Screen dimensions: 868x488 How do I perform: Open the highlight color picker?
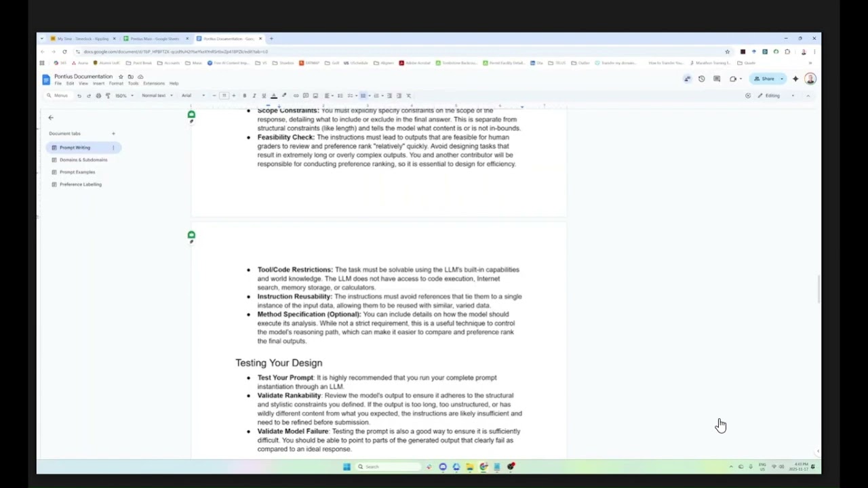[283, 96]
